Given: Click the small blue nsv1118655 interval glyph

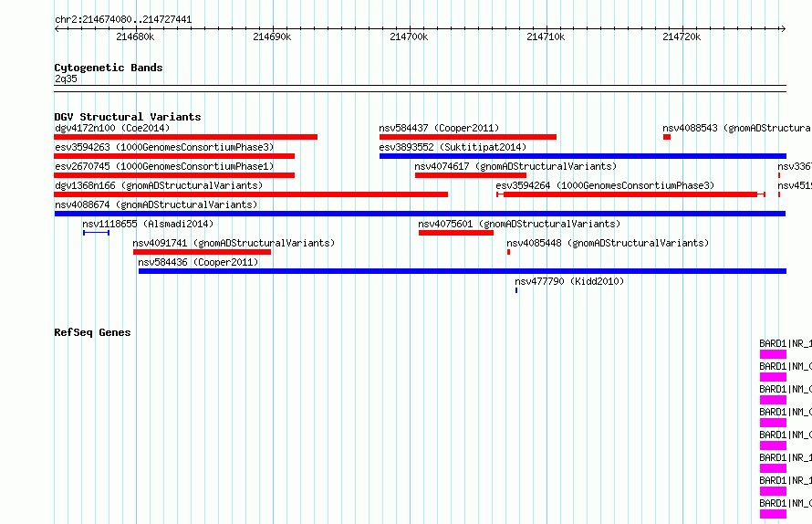Looking at the screenshot, I should (x=97, y=233).
